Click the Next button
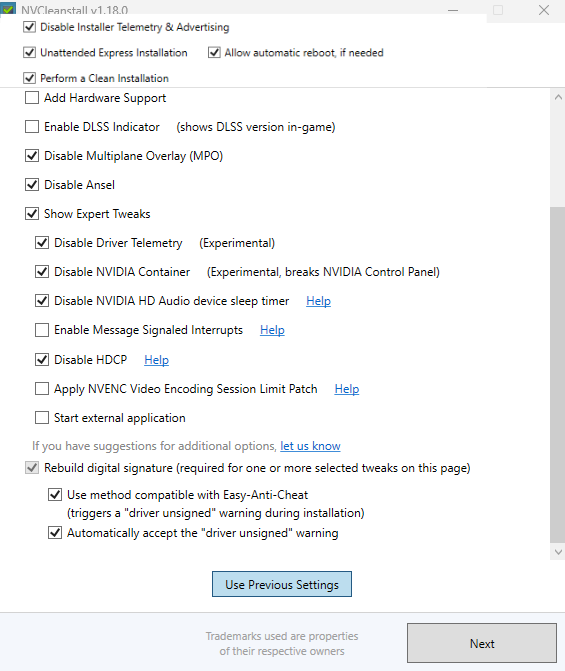Viewport: 565px width, 671px height. click(482, 643)
